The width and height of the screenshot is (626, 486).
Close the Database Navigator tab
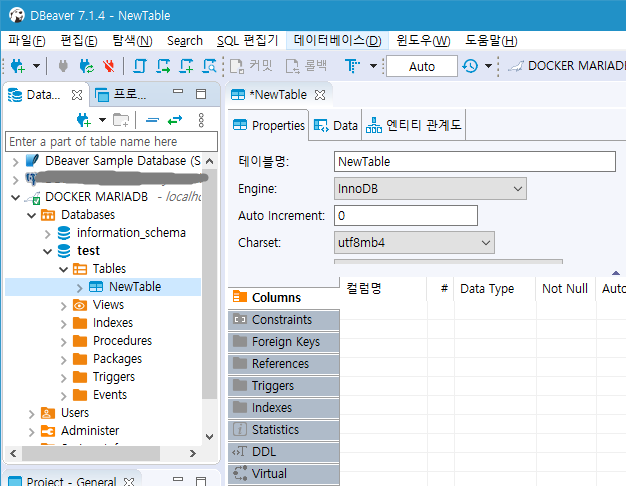(x=77, y=95)
